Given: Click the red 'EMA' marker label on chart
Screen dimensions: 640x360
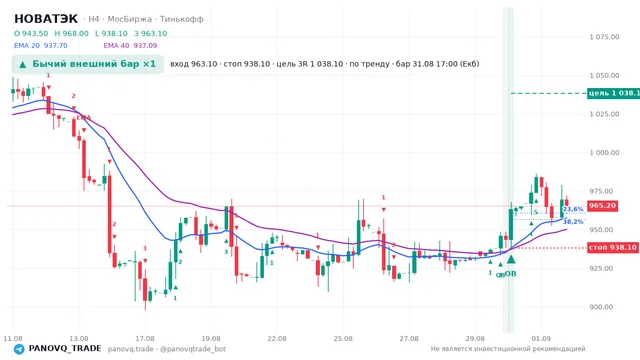Looking at the screenshot, I should tap(83, 118).
